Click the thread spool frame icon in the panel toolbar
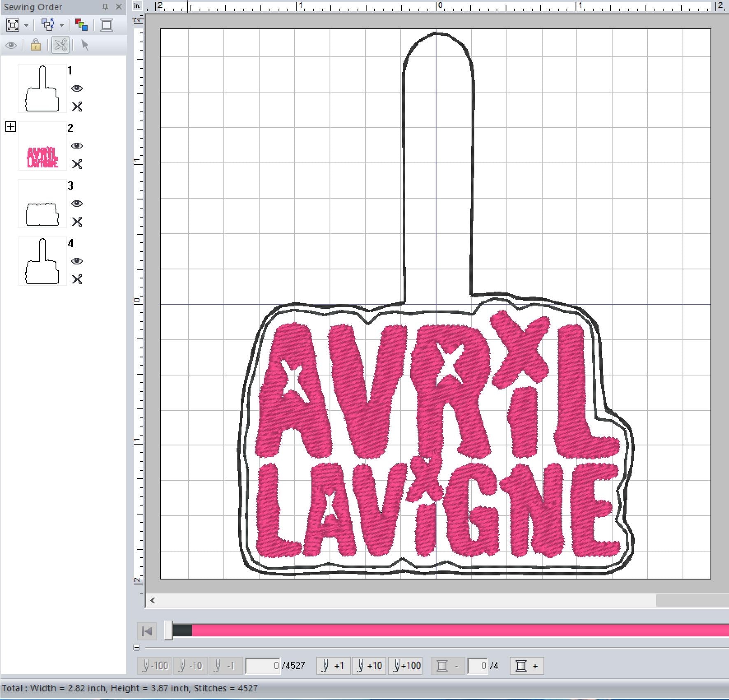This screenshot has width=729, height=700. pos(107,25)
